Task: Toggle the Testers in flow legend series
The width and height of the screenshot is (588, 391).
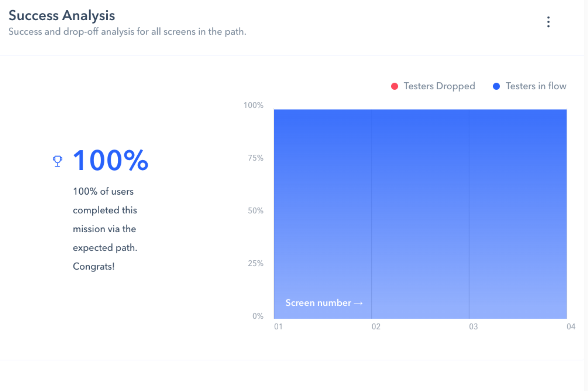Action: (x=529, y=86)
